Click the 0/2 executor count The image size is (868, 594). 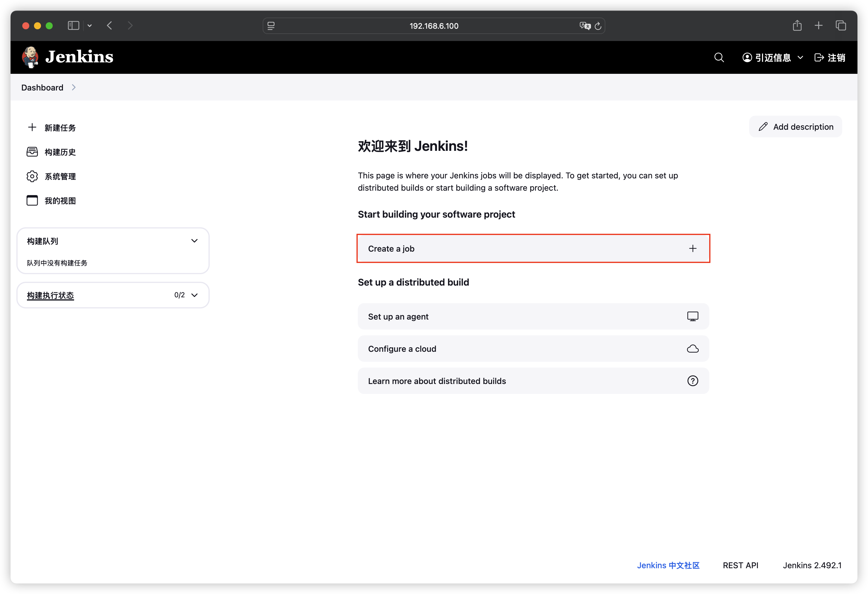tap(179, 295)
